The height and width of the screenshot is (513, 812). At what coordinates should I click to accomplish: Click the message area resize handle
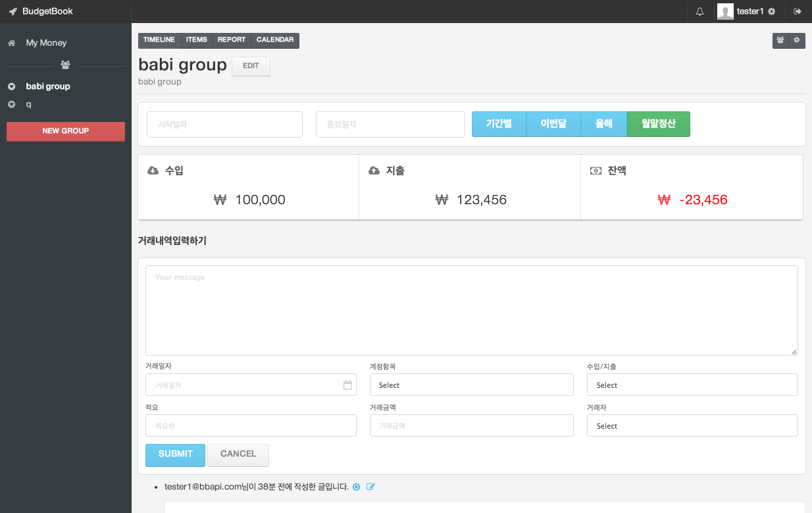[x=794, y=352]
